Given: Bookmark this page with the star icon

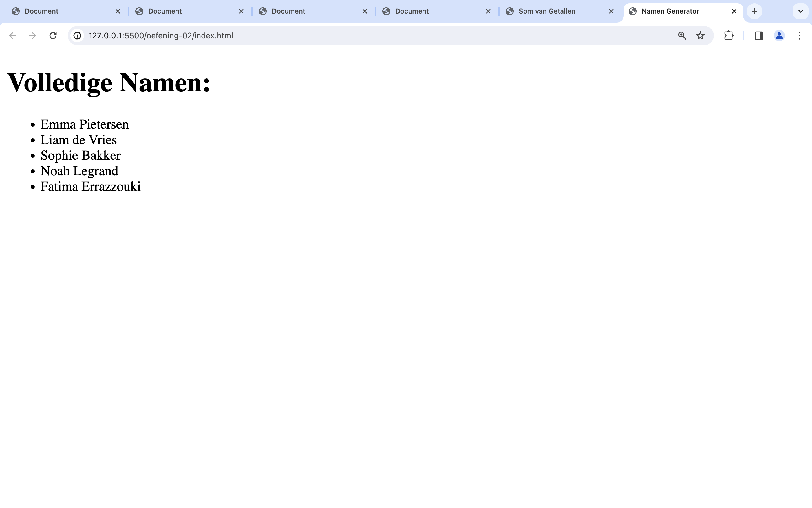Looking at the screenshot, I should (x=700, y=36).
